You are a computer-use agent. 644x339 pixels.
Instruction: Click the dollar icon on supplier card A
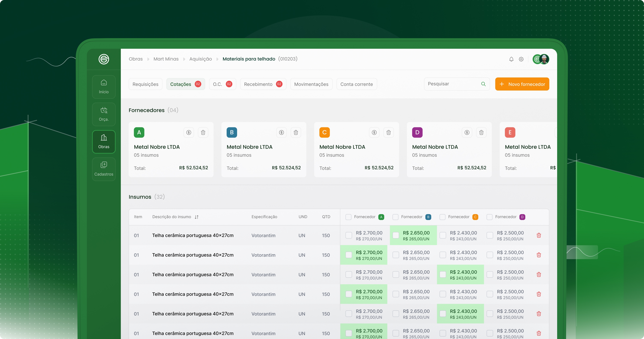[x=189, y=132]
